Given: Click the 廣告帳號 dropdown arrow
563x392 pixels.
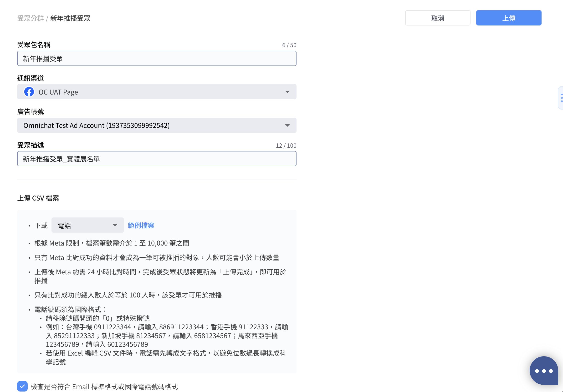Looking at the screenshot, I should point(287,126).
